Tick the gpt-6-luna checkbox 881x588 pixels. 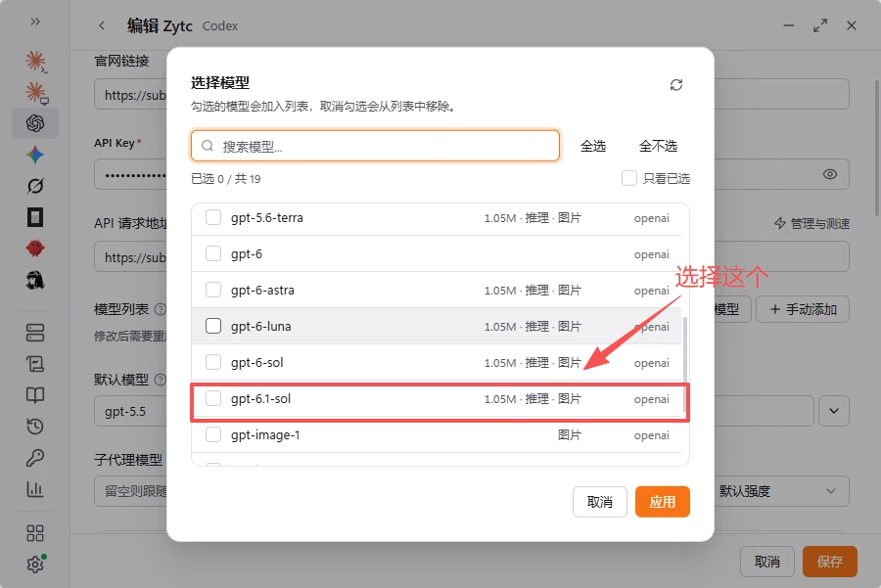coord(213,326)
